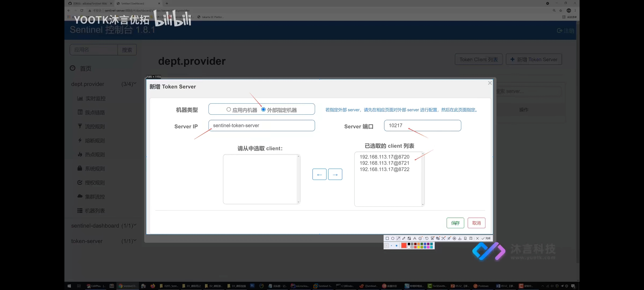Pick the black color swatch
The height and width of the screenshot is (290, 644).
pyautogui.click(x=409, y=244)
